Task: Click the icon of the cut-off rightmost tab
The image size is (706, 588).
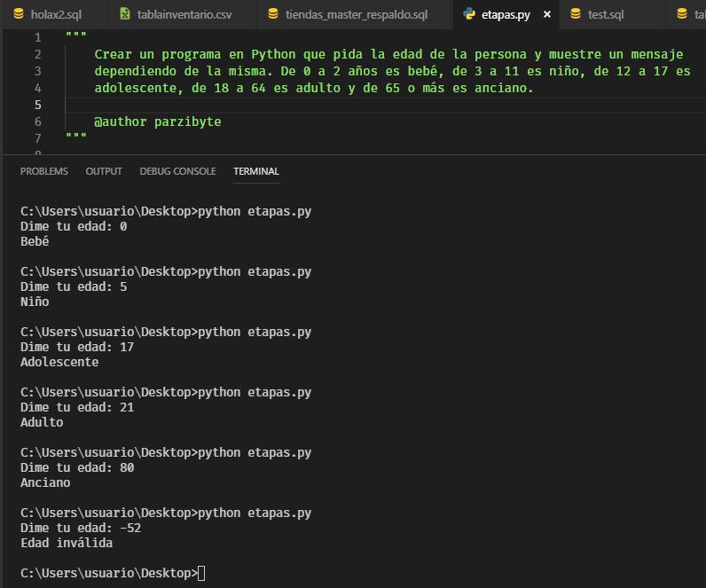Action: point(682,14)
